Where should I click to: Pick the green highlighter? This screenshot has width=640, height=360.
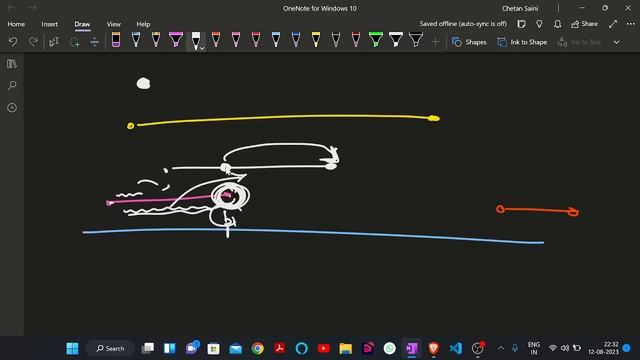[376, 40]
